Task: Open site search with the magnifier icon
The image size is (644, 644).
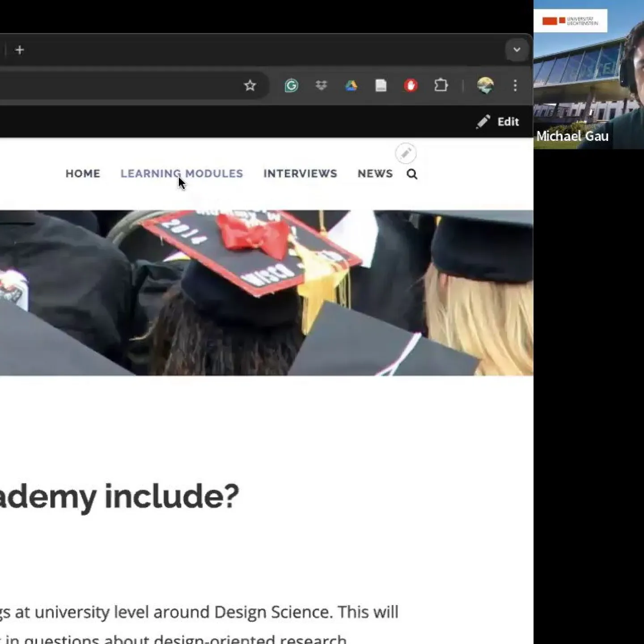Action: click(412, 174)
